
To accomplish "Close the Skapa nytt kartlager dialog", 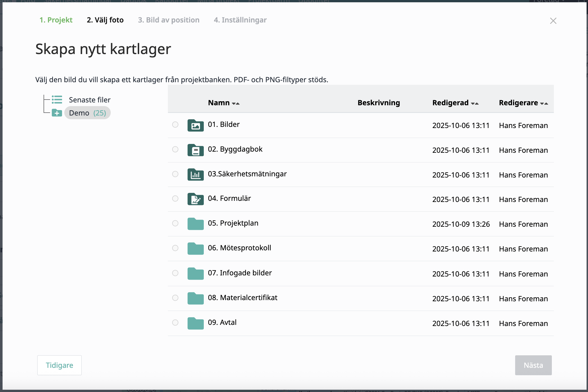I will [x=553, y=21].
